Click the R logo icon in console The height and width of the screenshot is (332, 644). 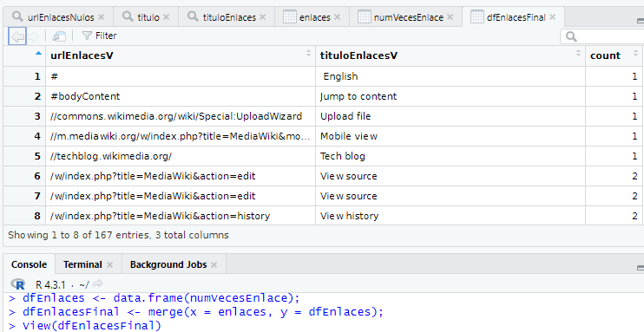pos(18,284)
